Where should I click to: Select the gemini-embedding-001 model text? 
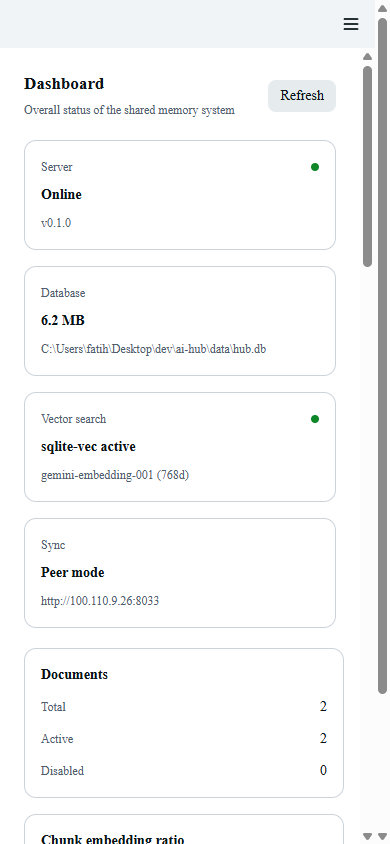(x=115, y=475)
